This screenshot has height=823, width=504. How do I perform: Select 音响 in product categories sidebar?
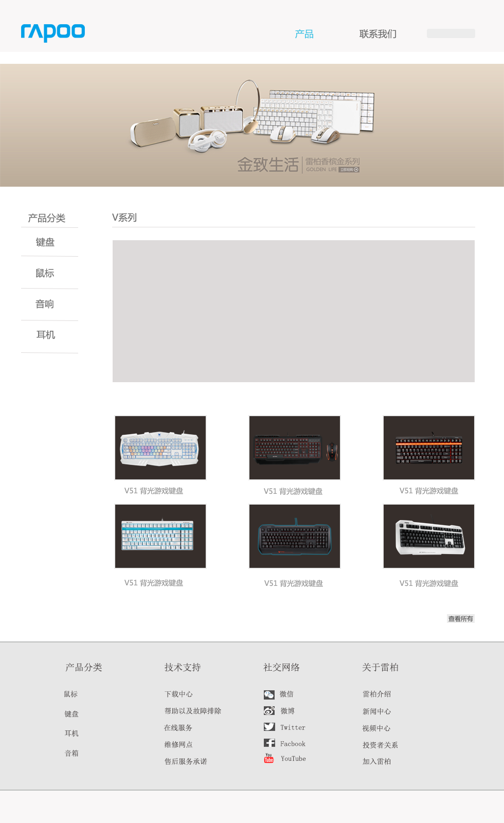(x=45, y=304)
